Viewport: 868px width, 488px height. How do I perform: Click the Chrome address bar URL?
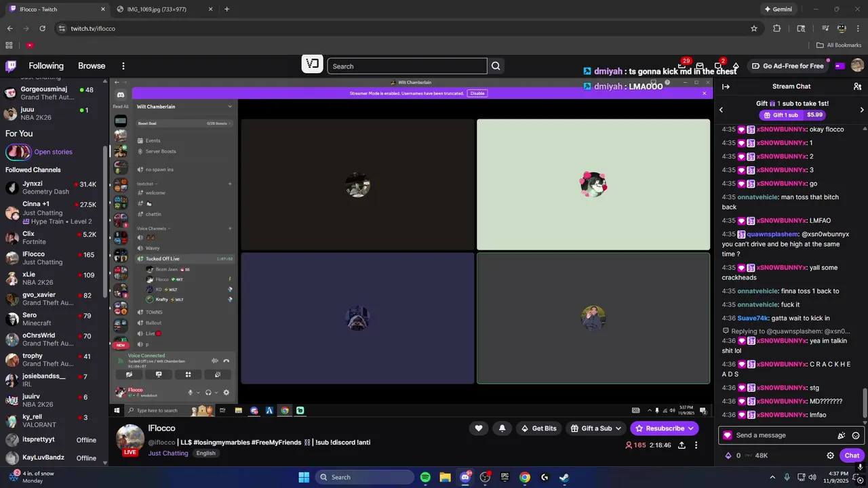(x=93, y=28)
